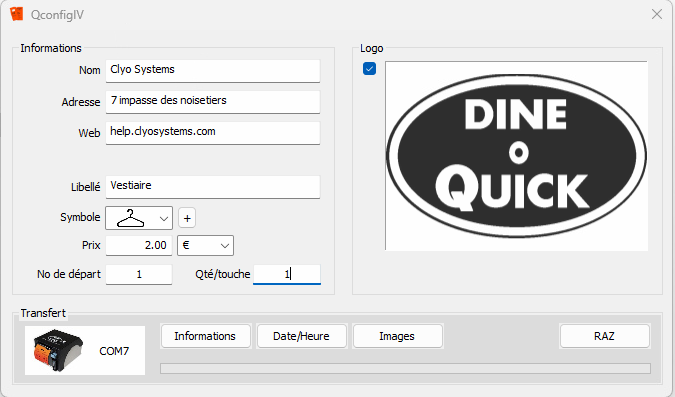
Task: Toggle the Logo checkbox
Action: (x=369, y=68)
